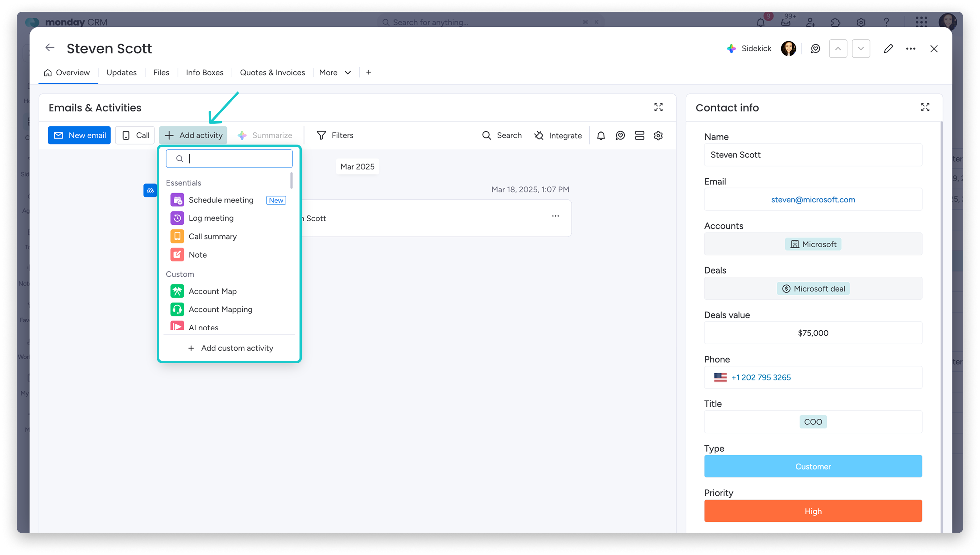The height and width of the screenshot is (555, 980).
Task: Click the item owner avatar next to Sidekick
Action: point(788,48)
